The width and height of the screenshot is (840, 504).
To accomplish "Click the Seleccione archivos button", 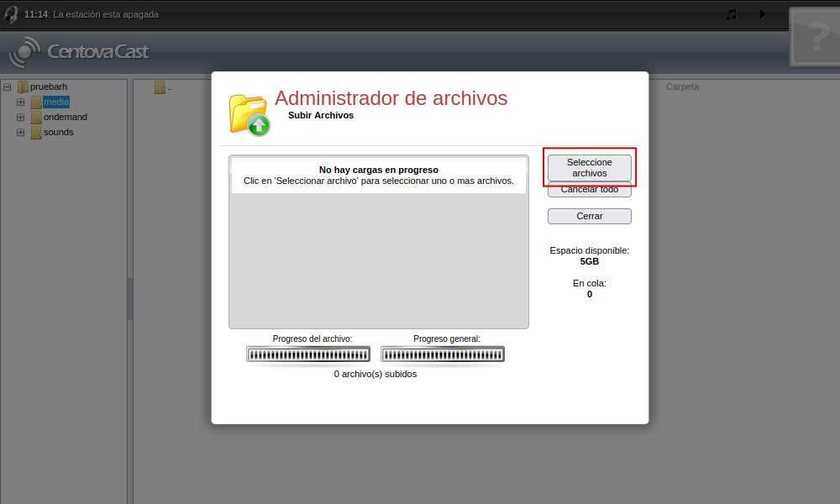I will tap(589, 167).
